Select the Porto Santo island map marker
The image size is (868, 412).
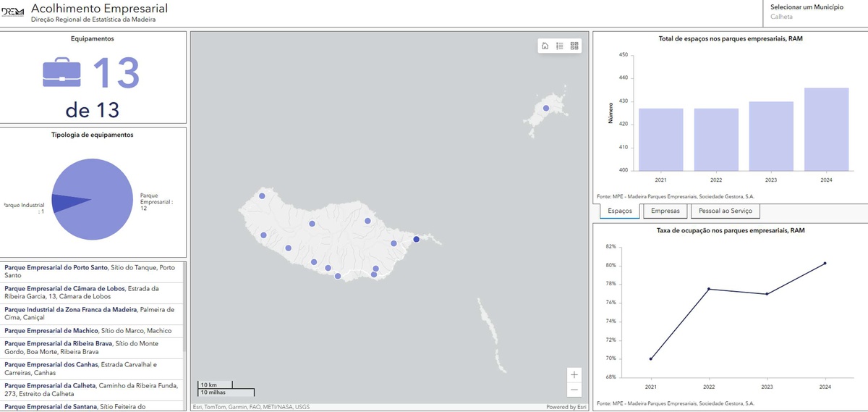(546, 109)
